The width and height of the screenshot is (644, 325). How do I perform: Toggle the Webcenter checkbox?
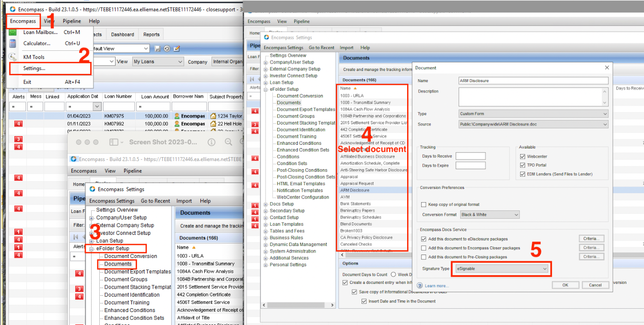pos(523,156)
